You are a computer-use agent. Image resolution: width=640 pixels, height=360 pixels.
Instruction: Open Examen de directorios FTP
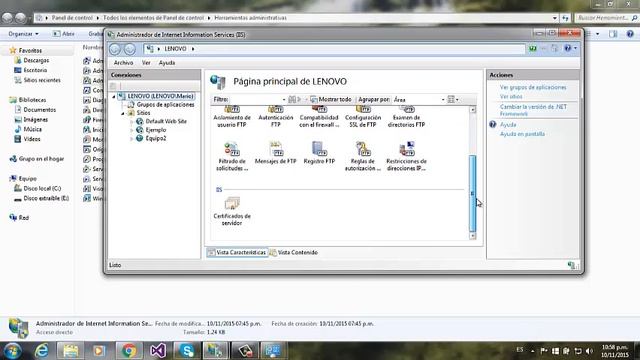click(x=406, y=117)
